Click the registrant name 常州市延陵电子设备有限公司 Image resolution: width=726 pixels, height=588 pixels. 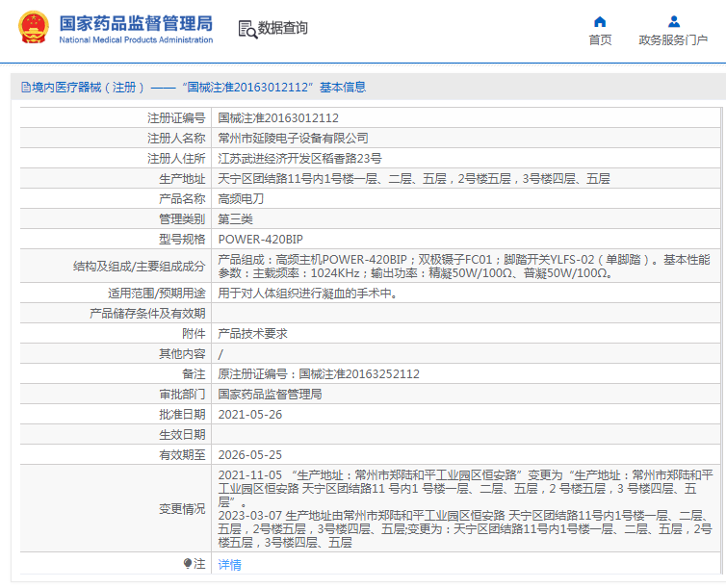[293, 138]
